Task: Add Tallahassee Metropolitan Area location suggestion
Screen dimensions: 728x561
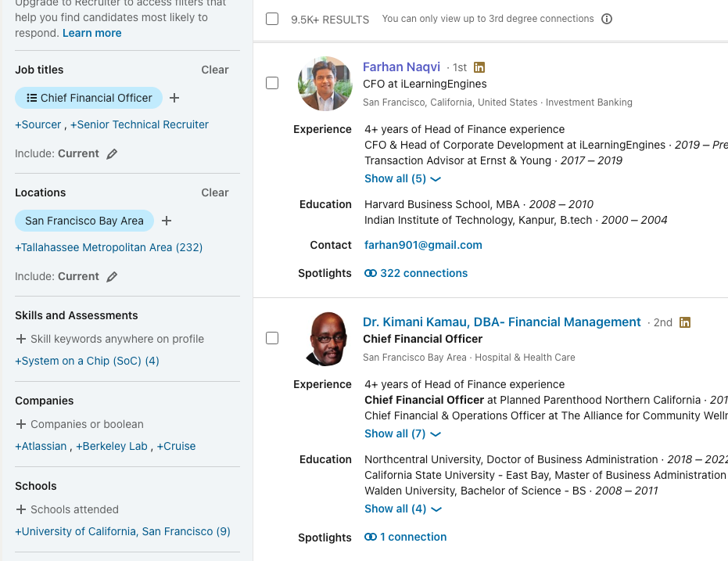Action: 109,247
